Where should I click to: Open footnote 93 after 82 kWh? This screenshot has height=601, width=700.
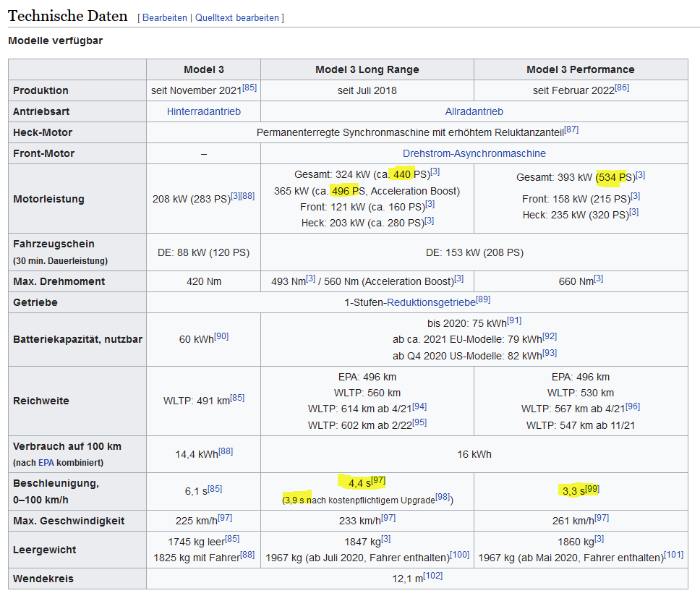(550, 353)
